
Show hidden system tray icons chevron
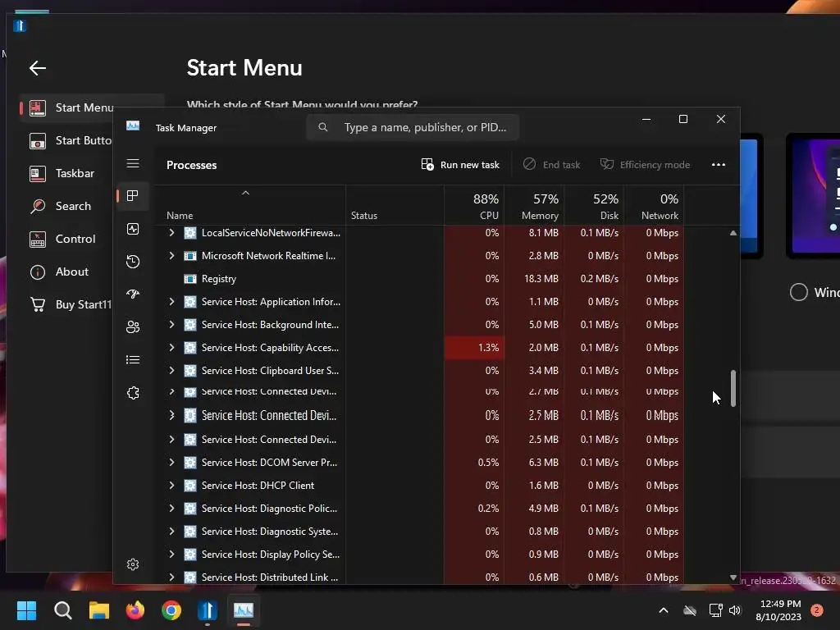pos(663,610)
